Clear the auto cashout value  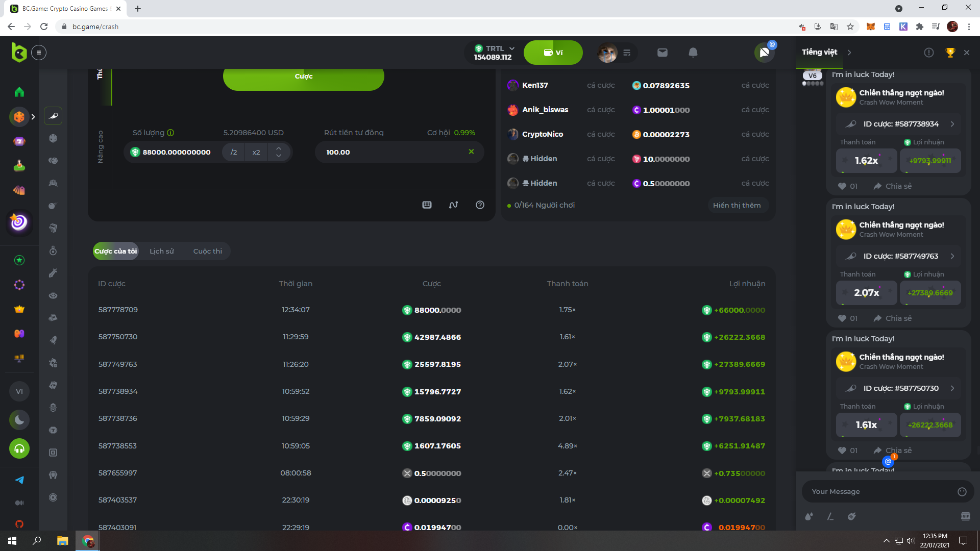click(x=471, y=152)
